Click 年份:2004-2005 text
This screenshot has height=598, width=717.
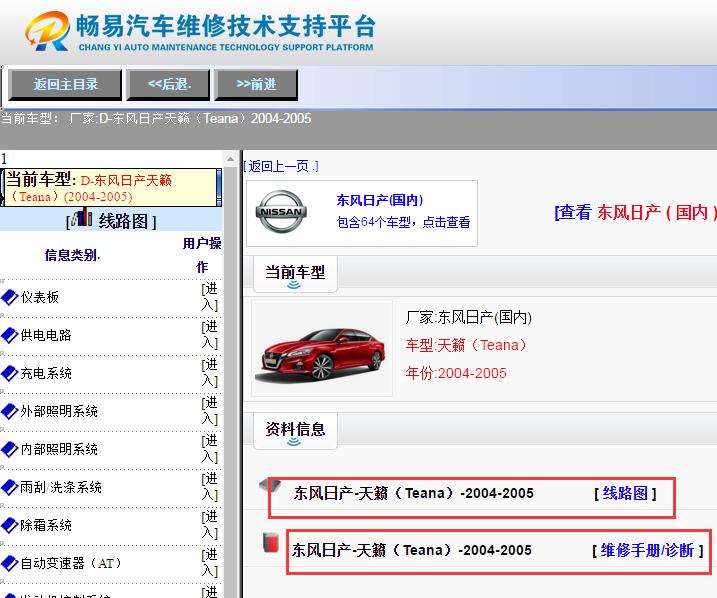tap(456, 374)
